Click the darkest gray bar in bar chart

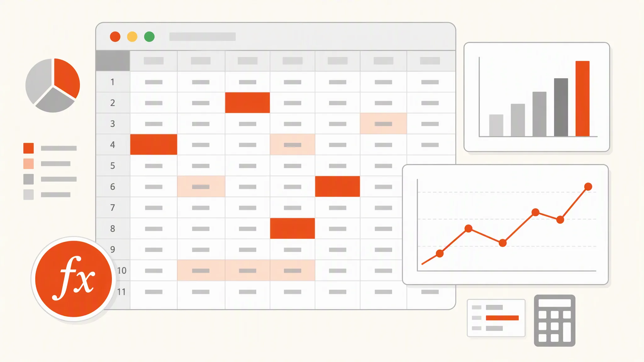point(561,107)
